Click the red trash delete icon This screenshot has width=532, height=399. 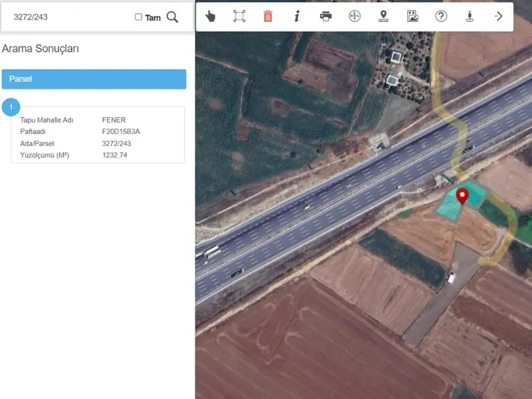coord(268,16)
